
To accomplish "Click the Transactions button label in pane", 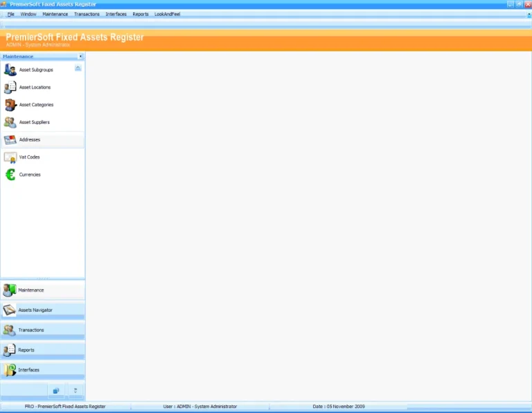I will click(31, 330).
